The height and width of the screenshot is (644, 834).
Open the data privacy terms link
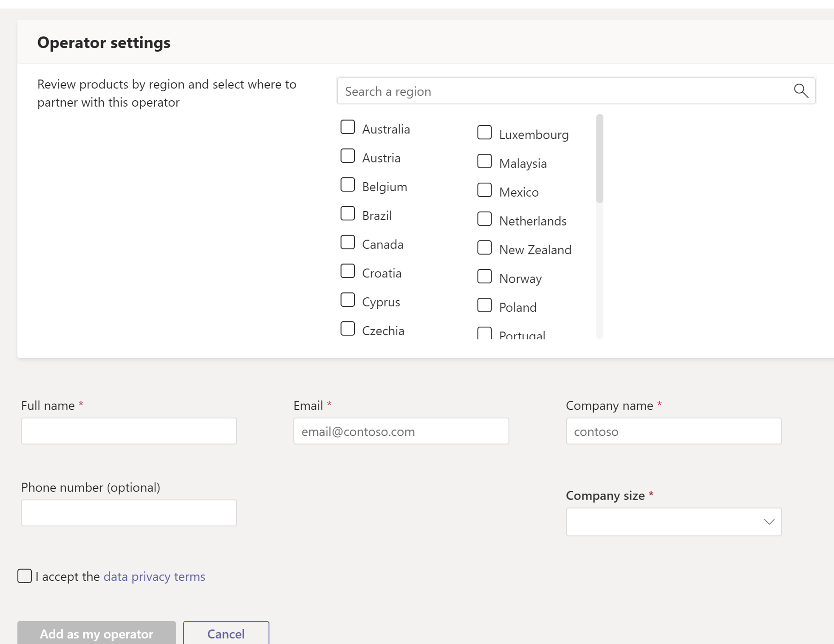click(x=154, y=576)
